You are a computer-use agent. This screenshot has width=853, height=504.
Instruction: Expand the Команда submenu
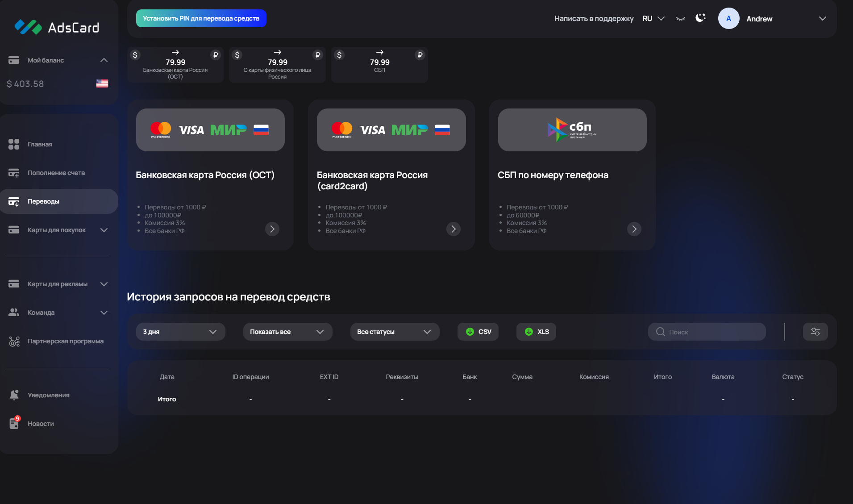(104, 312)
